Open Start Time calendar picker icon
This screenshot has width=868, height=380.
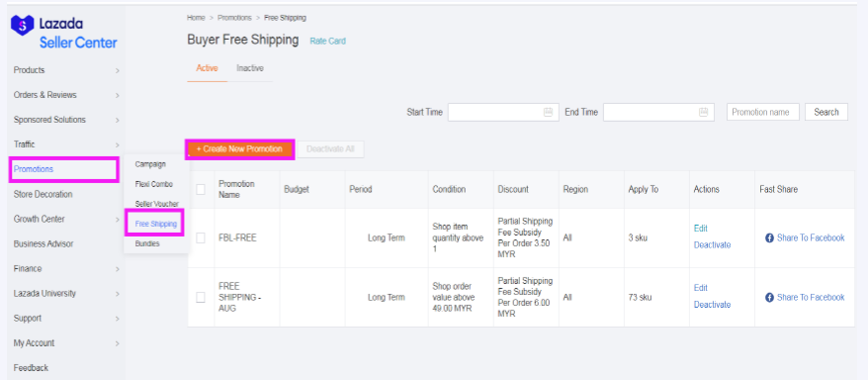click(x=548, y=112)
